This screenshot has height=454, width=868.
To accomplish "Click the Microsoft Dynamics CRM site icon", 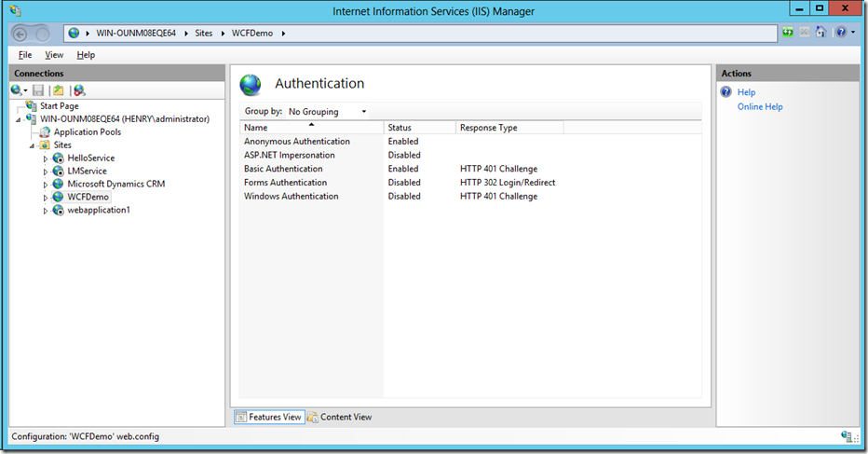I will point(58,184).
